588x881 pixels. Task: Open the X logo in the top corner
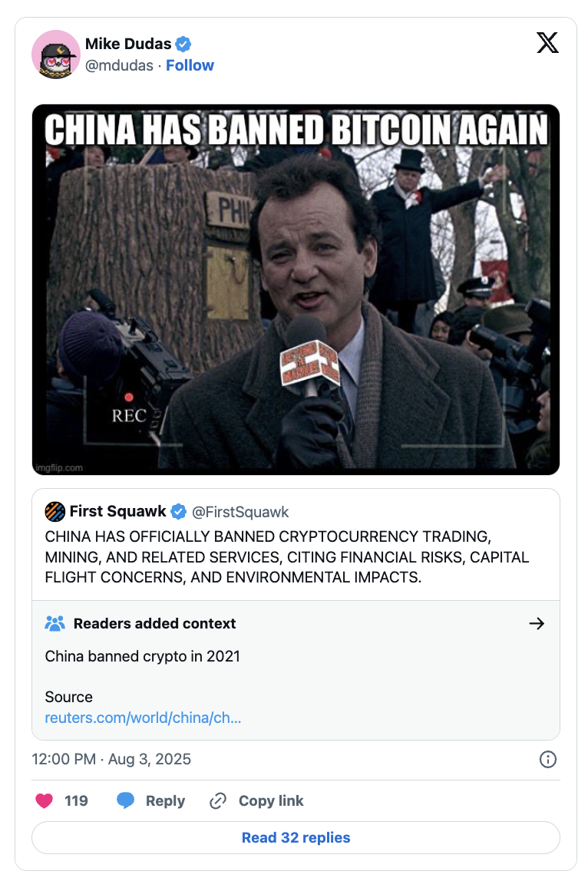point(547,43)
